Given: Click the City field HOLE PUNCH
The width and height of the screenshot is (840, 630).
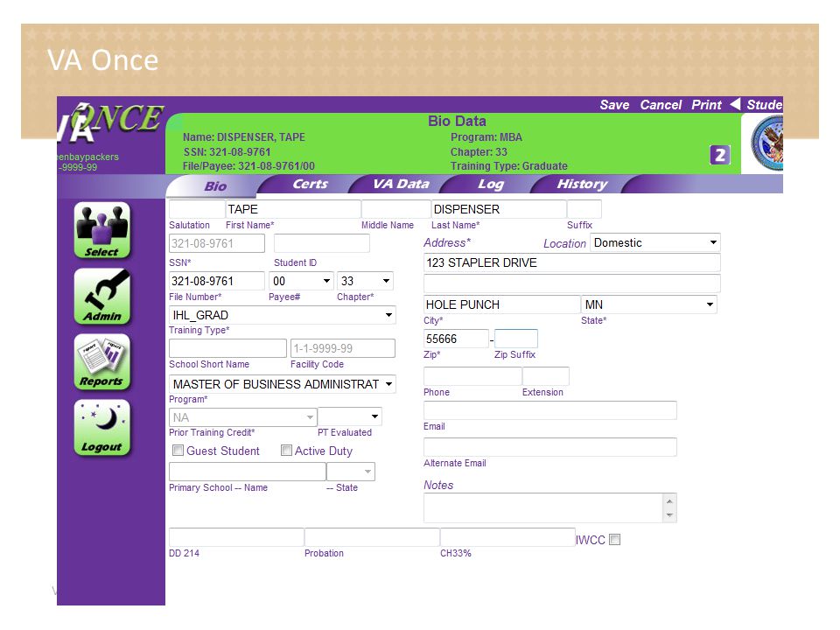Looking at the screenshot, I should tap(501, 304).
